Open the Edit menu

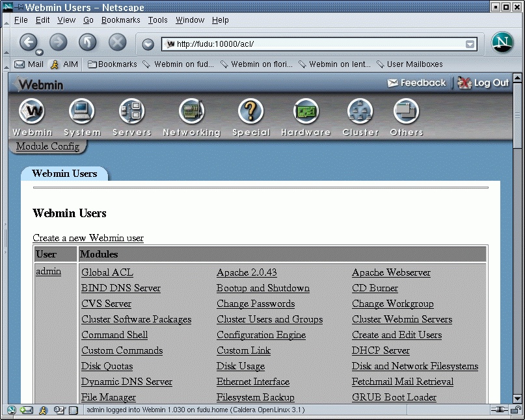coord(42,20)
